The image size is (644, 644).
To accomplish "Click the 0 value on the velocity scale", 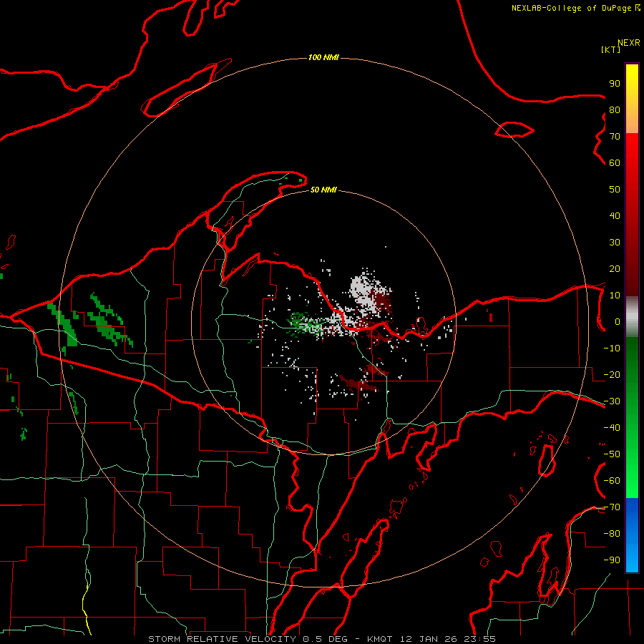I will click(x=618, y=321).
